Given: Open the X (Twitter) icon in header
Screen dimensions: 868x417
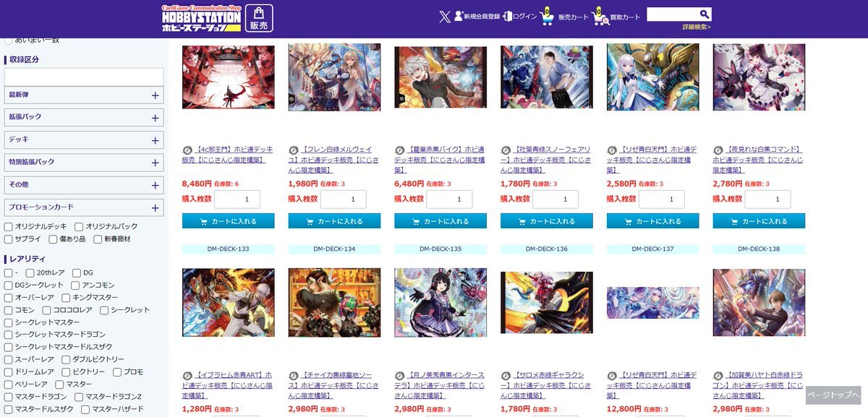Looking at the screenshot, I should pos(445,17).
